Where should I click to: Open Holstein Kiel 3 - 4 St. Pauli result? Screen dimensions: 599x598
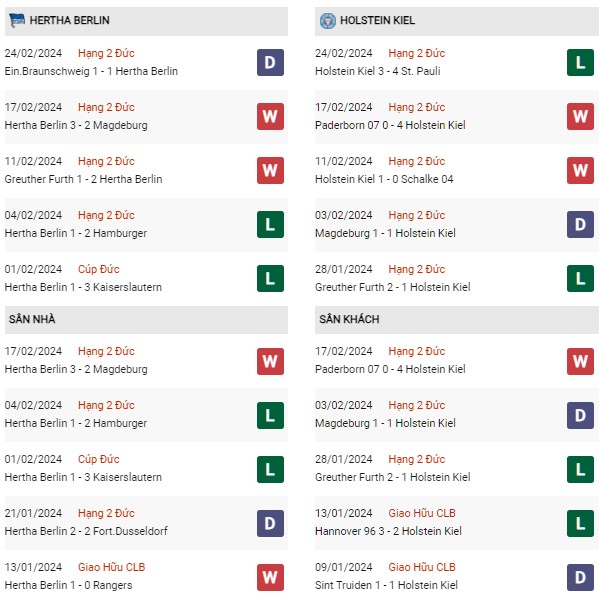coord(378,71)
